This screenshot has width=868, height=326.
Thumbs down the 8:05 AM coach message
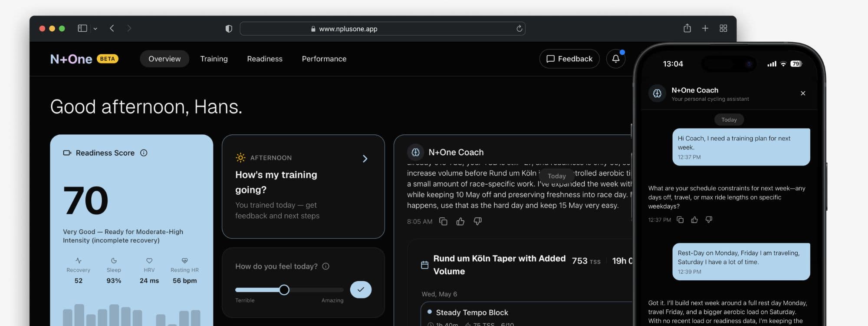click(x=478, y=221)
